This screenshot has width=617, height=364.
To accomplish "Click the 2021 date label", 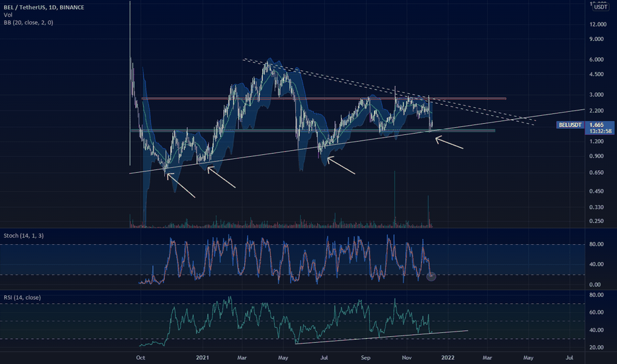I will (203, 357).
